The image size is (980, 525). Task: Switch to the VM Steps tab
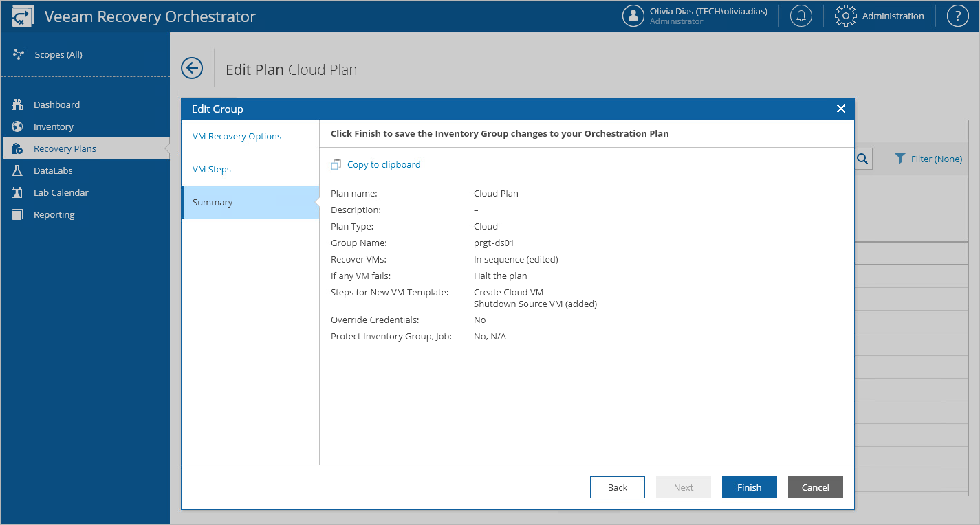(x=211, y=169)
